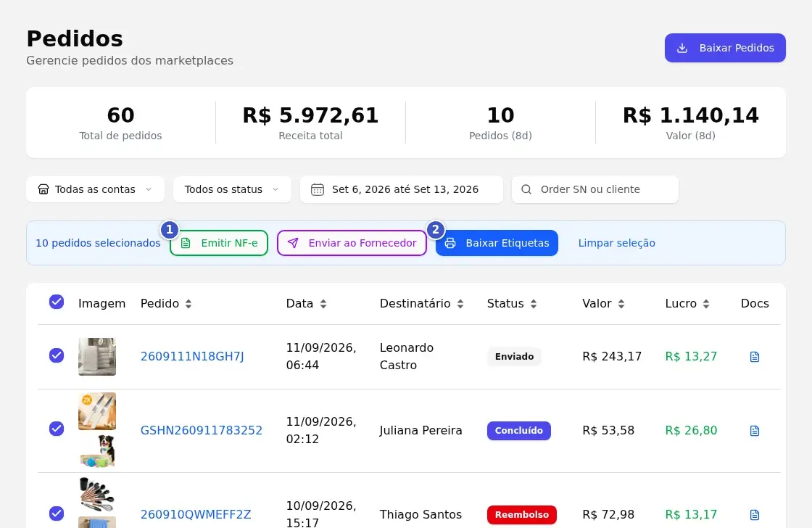812x528 pixels.
Task: Open docs icon for Leonardo Castro order
Action: tap(755, 357)
